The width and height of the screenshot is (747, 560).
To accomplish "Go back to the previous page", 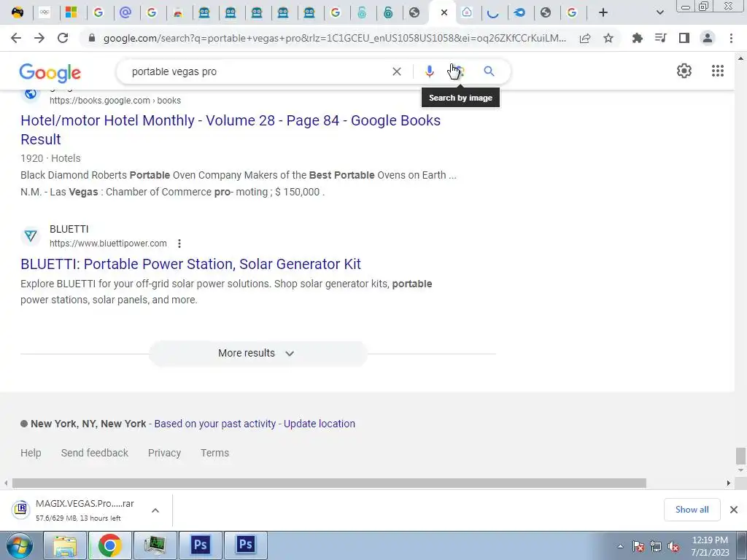I will click(16, 38).
